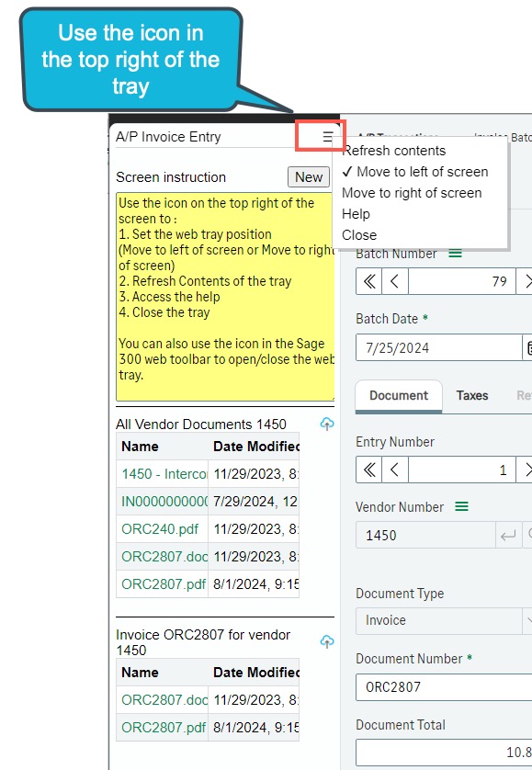
Task: Open the ORC240.pdf document link
Action: click(160, 529)
